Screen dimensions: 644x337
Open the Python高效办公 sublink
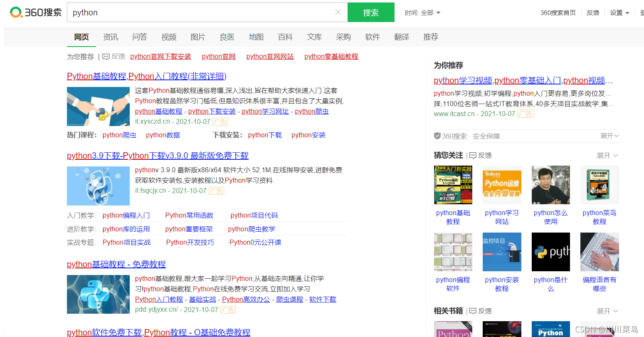[246, 299]
